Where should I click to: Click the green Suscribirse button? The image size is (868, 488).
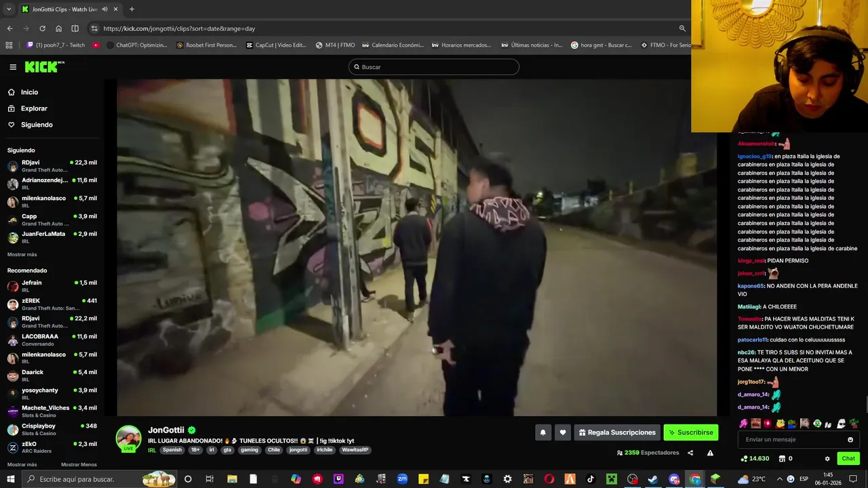tap(690, 432)
